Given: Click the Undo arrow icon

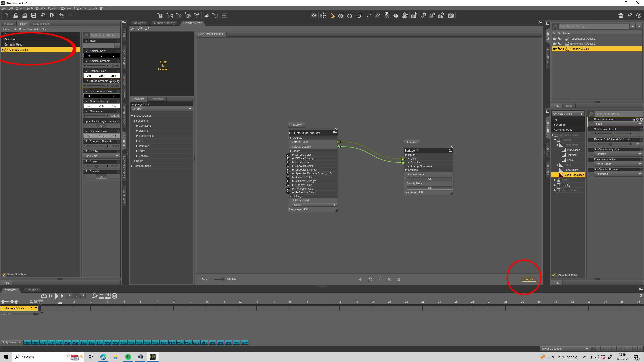Looking at the screenshot, I should tap(61, 16).
